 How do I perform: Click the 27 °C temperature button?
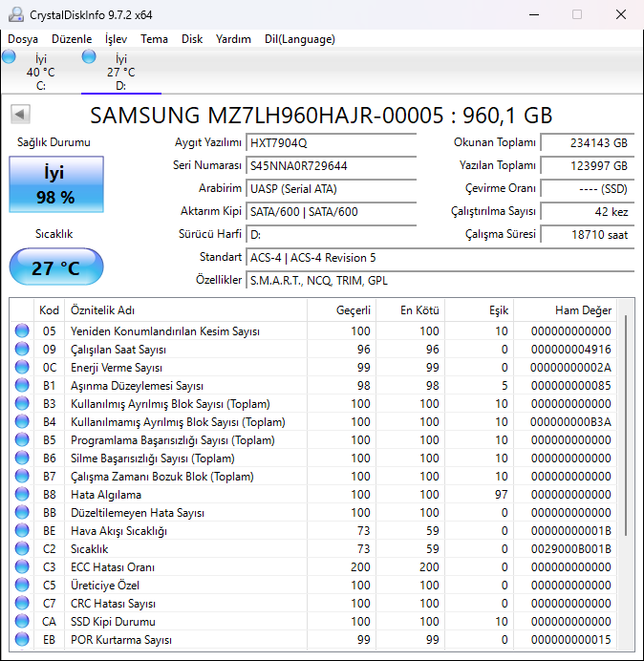pos(56,267)
